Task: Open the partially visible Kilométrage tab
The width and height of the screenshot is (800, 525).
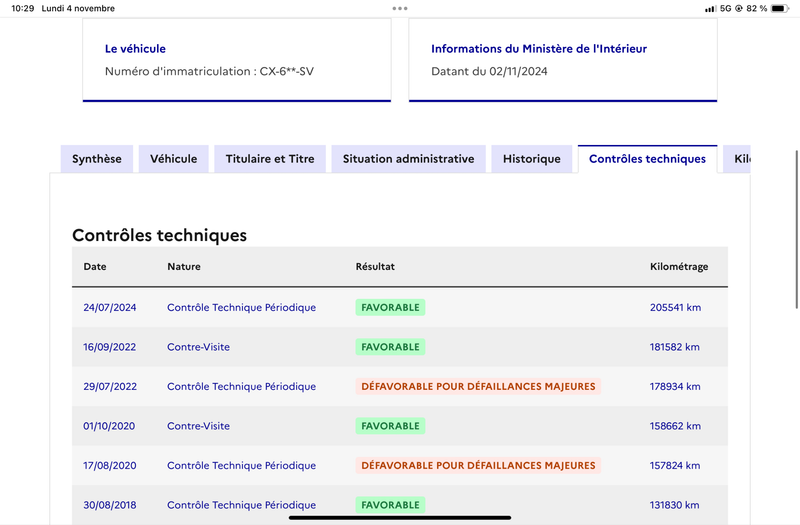Action: coord(737,159)
